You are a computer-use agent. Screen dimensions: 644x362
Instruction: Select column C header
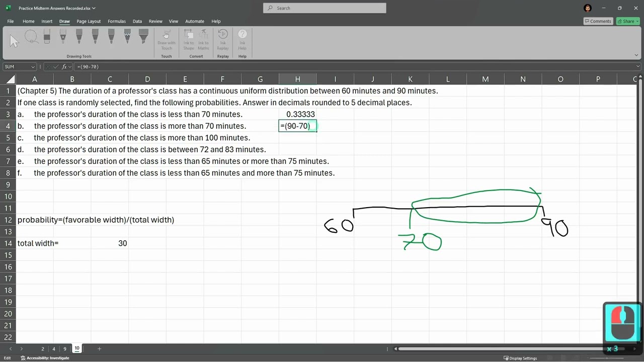click(x=110, y=79)
